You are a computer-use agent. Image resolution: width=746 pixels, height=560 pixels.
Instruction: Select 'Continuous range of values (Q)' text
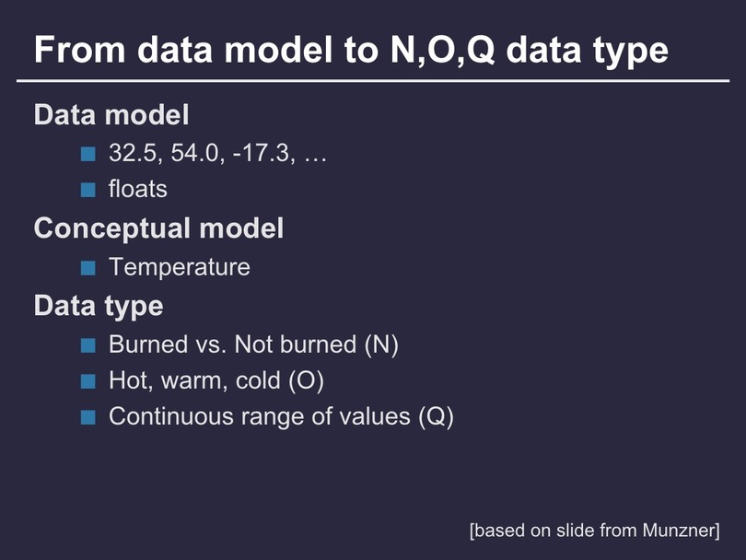point(281,417)
